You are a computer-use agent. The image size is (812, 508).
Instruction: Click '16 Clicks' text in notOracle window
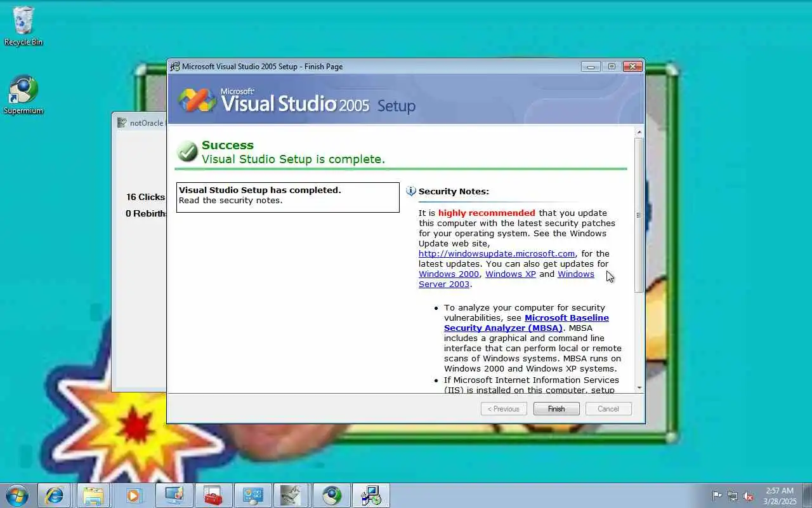pyautogui.click(x=145, y=197)
